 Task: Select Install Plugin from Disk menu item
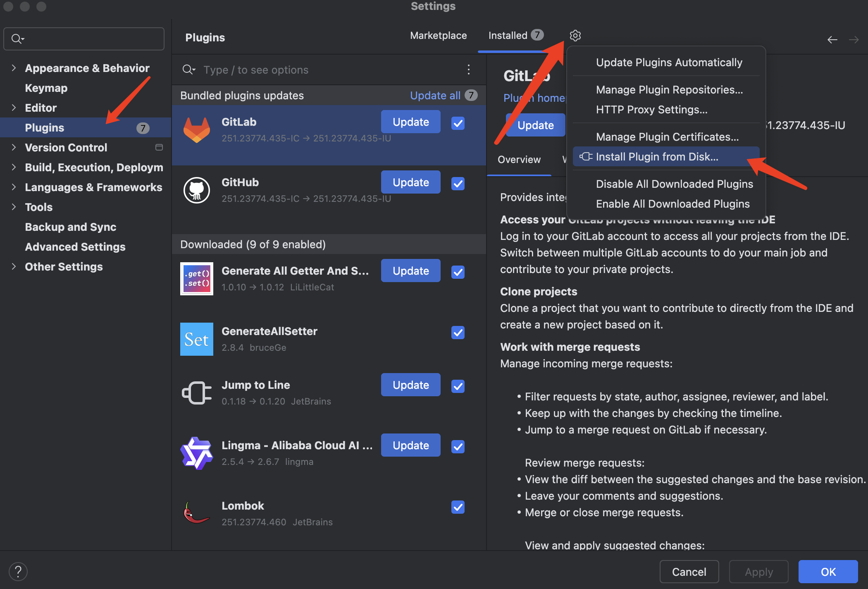(x=657, y=157)
